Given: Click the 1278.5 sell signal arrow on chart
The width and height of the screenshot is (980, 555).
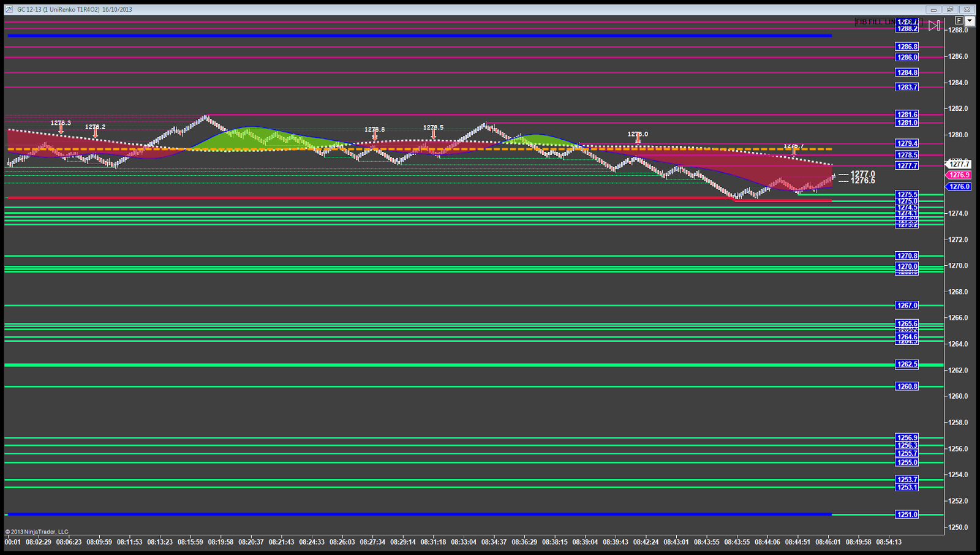Looking at the screenshot, I should (x=433, y=134).
